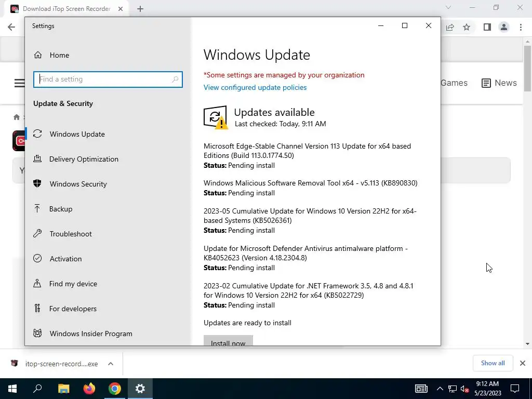Open Windows Insider Program page
The height and width of the screenshot is (399, 532).
[91, 334]
